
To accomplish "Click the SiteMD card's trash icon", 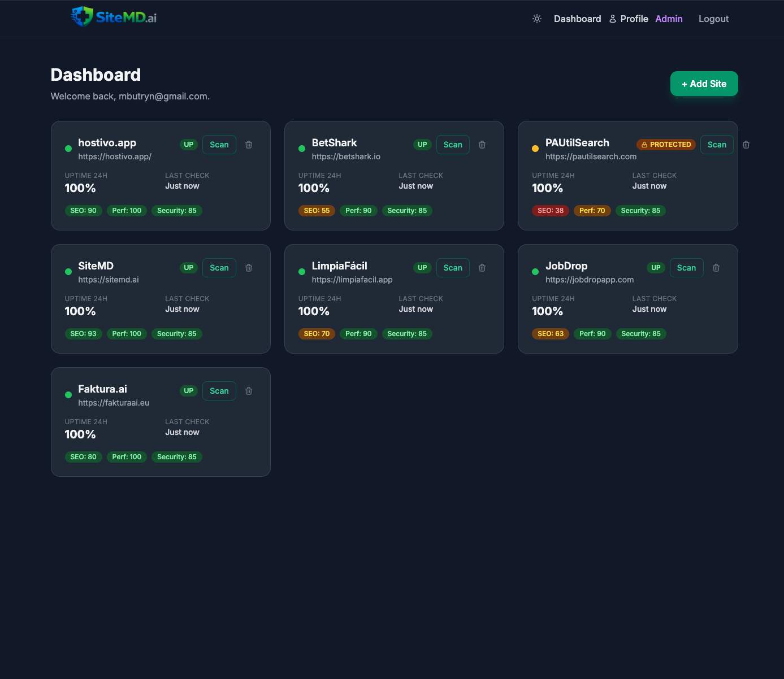I will (x=249, y=268).
